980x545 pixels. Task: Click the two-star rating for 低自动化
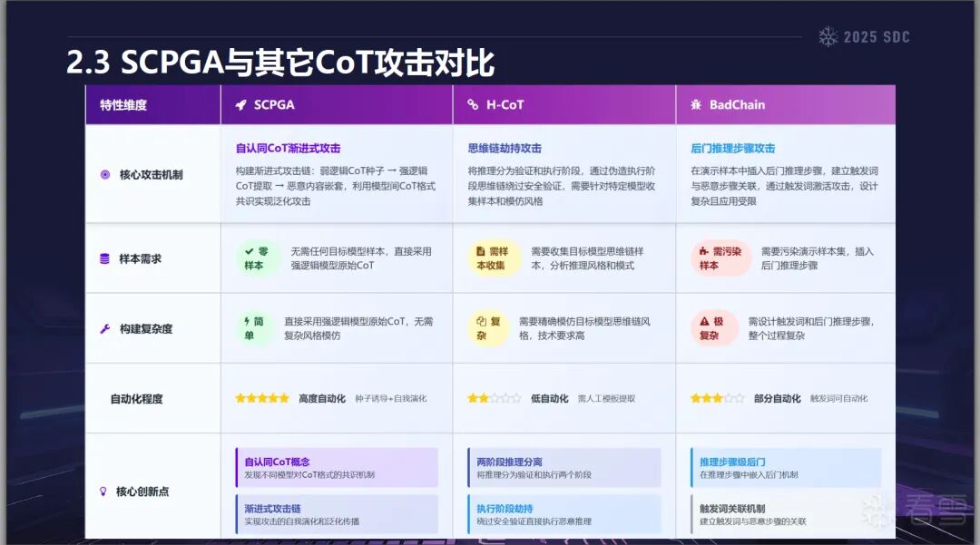[x=494, y=398]
